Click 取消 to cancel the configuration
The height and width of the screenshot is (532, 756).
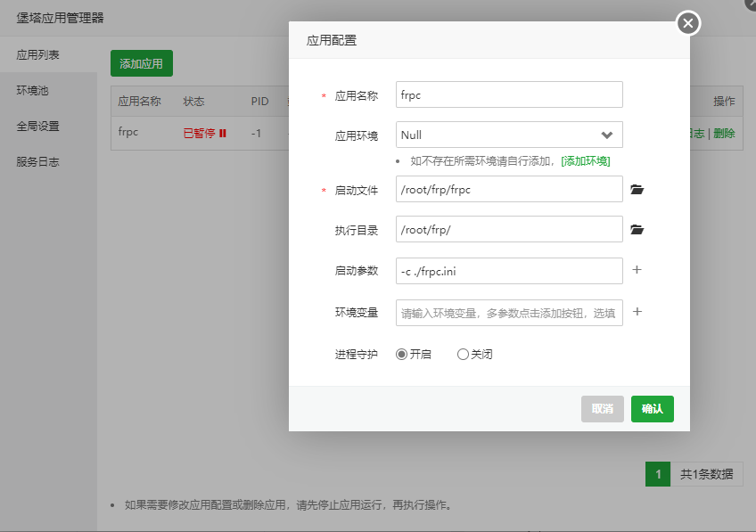tap(602, 409)
